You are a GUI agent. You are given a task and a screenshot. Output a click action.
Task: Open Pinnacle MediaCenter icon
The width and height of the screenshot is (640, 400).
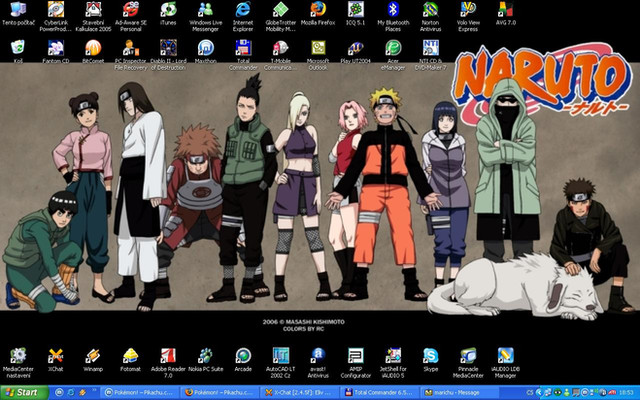click(x=468, y=363)
